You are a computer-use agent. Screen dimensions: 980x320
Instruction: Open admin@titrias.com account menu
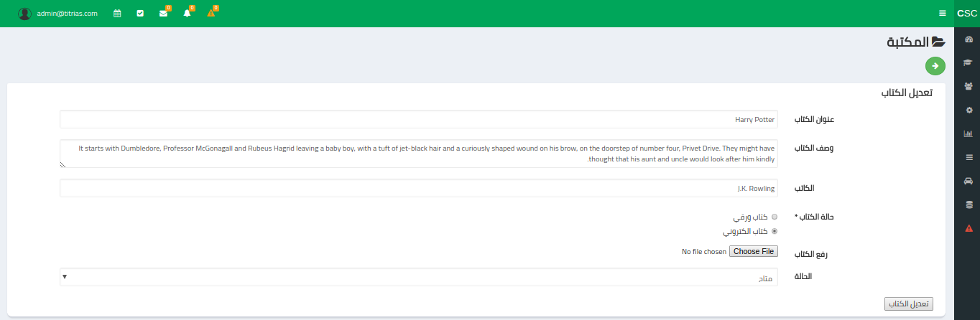(67, 13)
